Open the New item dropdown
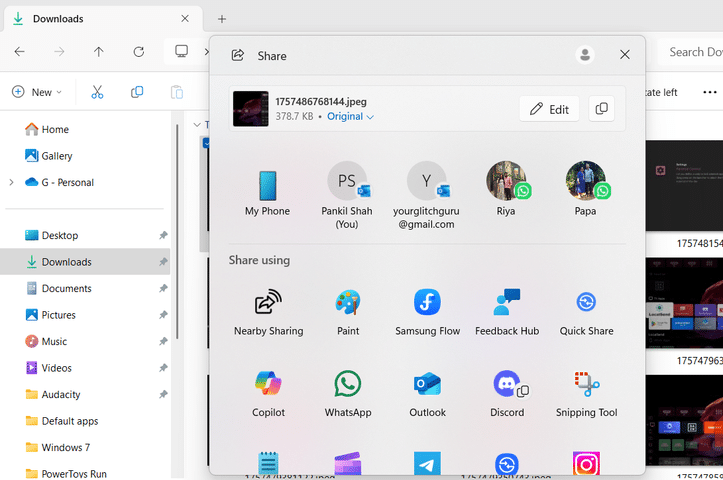 pos(37,92)
